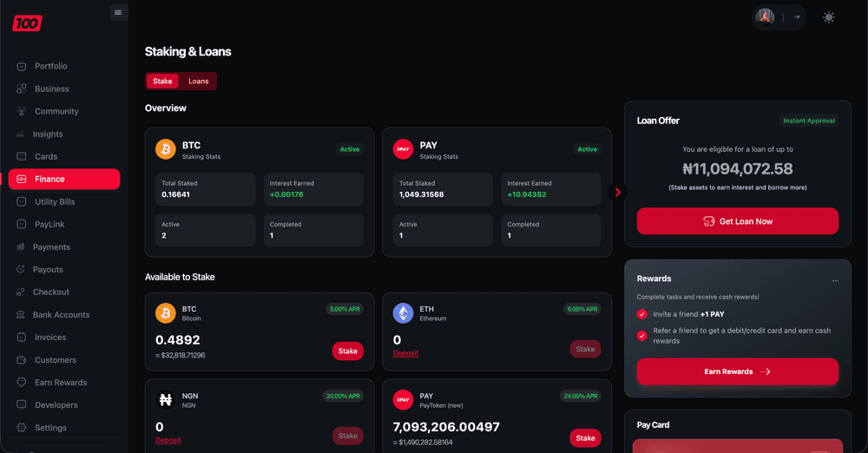The width and height of the screenshot is (868, 453).
Task: Click the Cards sidebar icon
Action: coord(22,157)
